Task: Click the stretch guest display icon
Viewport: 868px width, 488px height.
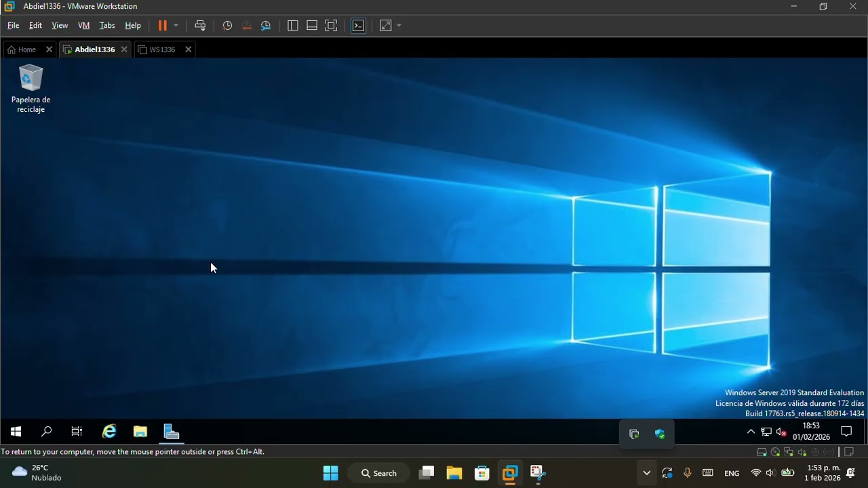Action: click(x=385, y=26)
